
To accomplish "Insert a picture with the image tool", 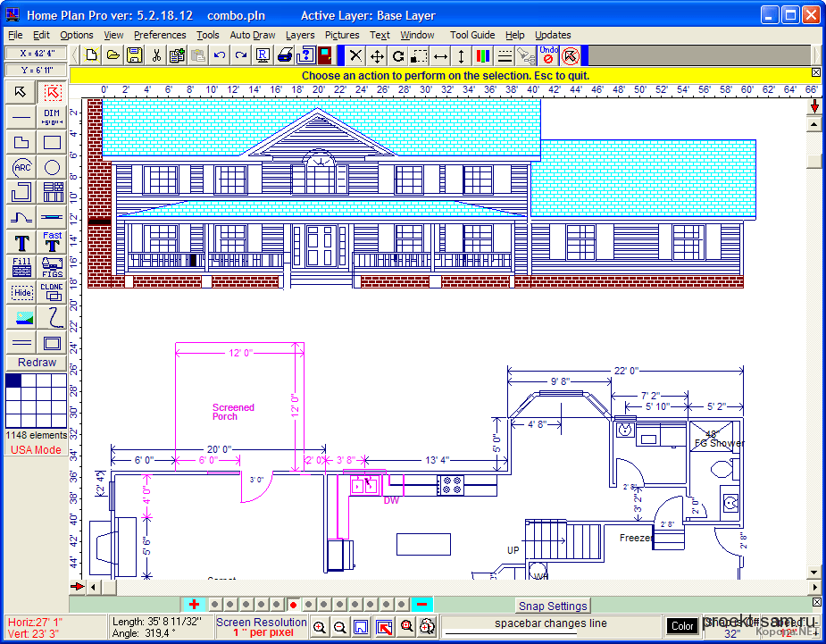I will click(x=21, y=318).
